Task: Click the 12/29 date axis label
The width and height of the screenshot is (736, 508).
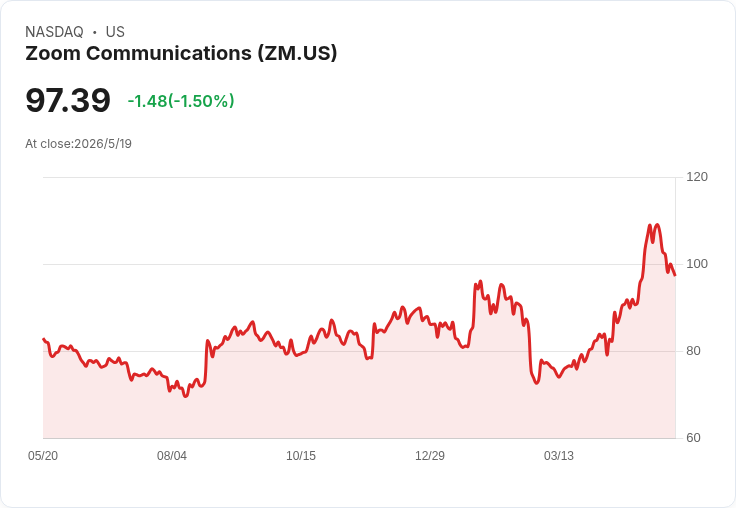Action: tap(430, 456)
